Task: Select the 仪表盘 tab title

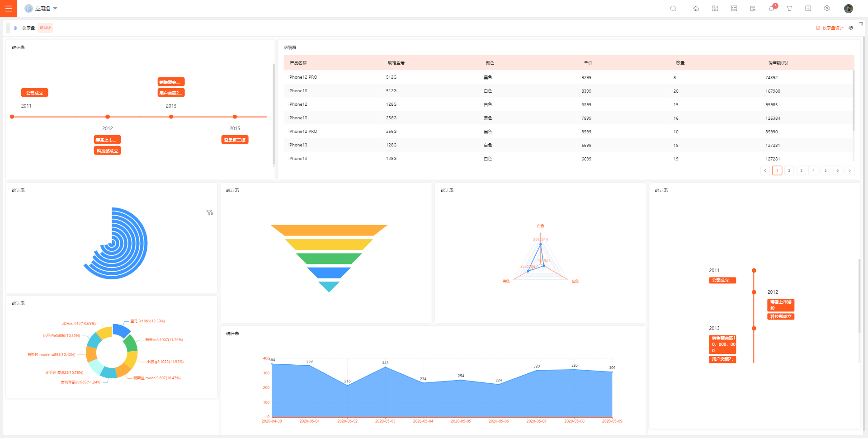Action: pos(28,28)
